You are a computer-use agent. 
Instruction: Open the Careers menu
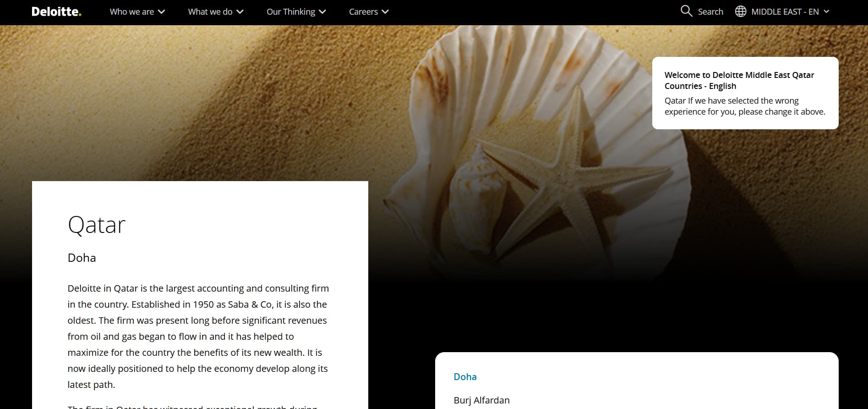(x=363, y=12)
